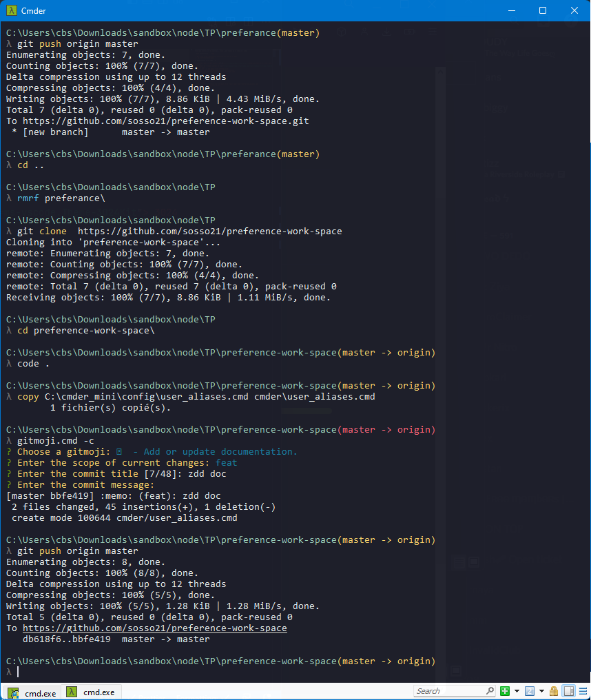Close the Cmder window
The width and height of the screenshot is (591, 700).
coord(574,10)
